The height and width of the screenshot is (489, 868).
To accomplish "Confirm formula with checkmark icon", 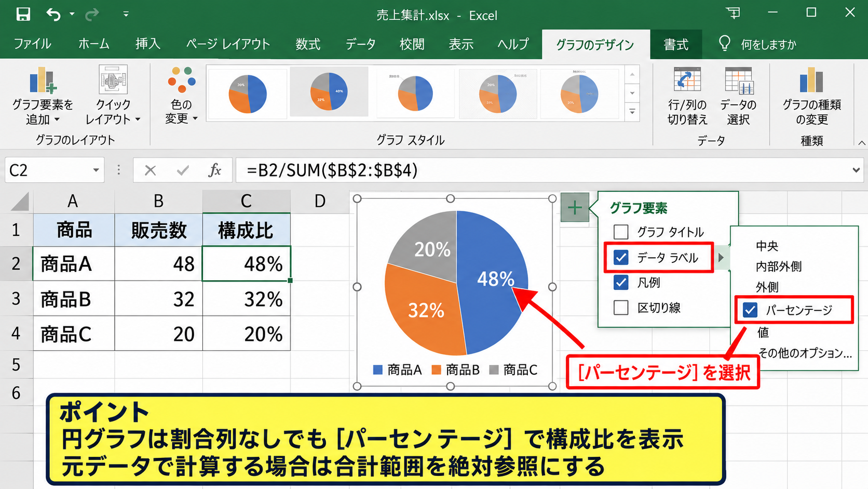I will click(x=183, y=170).
